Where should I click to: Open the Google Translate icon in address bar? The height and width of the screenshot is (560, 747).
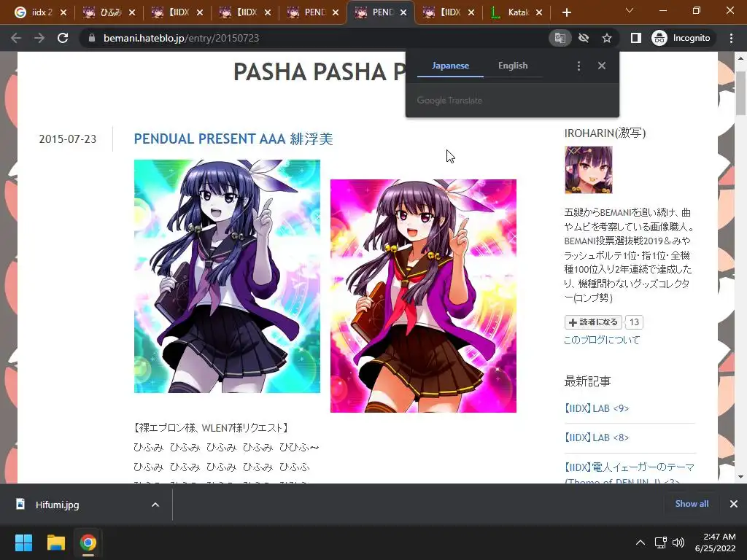[560, 38]
